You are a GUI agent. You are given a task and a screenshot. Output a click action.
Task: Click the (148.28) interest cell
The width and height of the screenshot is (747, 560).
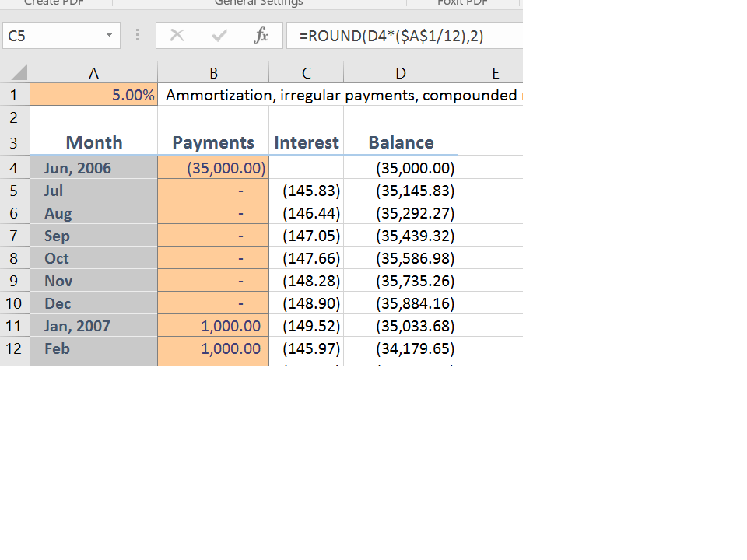pos(307,281)
